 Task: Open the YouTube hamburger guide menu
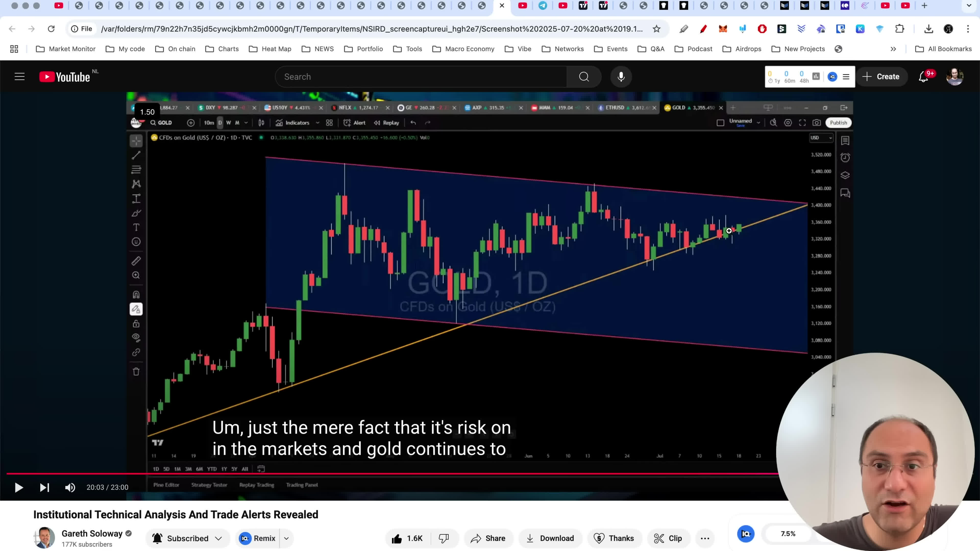click(19, 77)
